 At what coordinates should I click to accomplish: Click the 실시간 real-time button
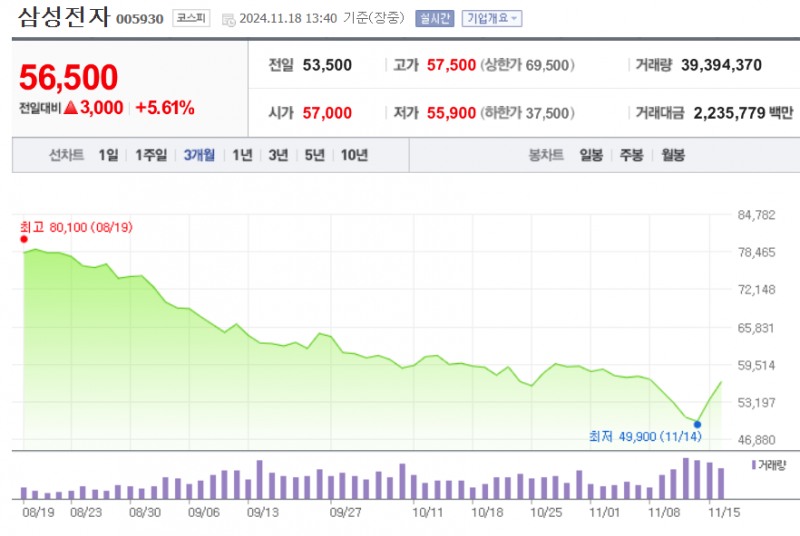pos(434,18)
